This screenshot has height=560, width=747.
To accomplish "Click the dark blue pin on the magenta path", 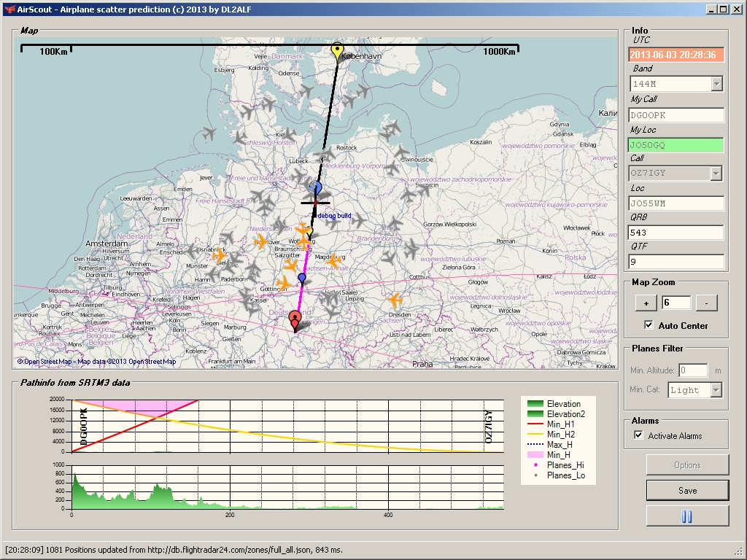I will [301, 279].
